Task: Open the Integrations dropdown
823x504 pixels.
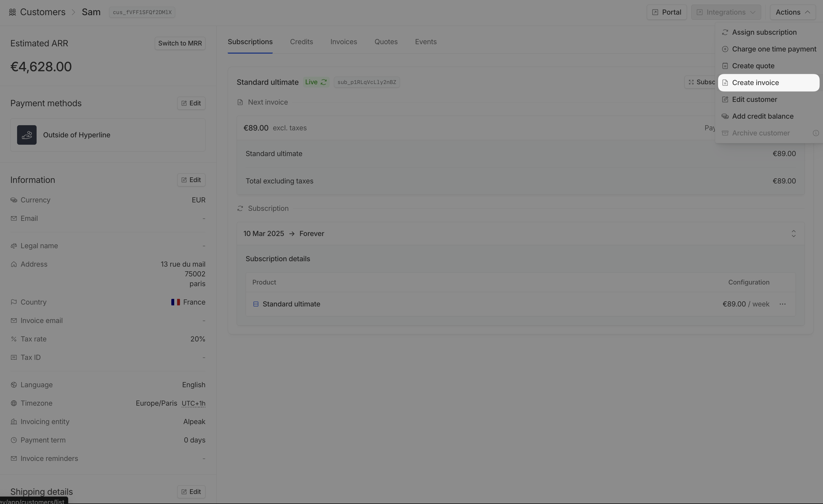Action: 726,12
